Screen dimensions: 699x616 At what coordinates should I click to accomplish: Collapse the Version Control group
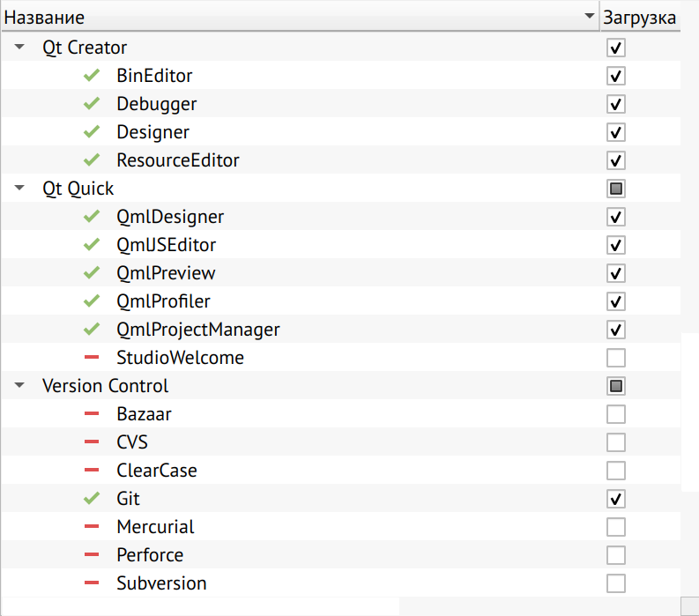pyautogui.click(x=19, y=385)
